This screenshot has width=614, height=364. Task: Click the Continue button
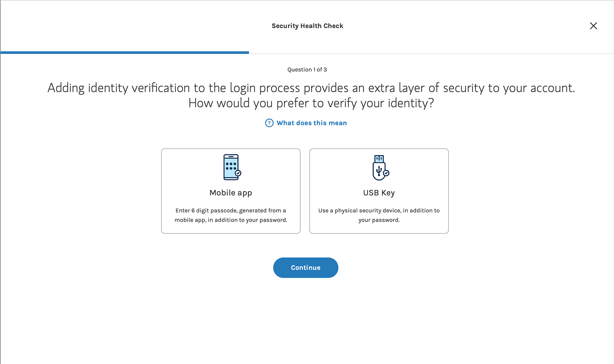306,268
